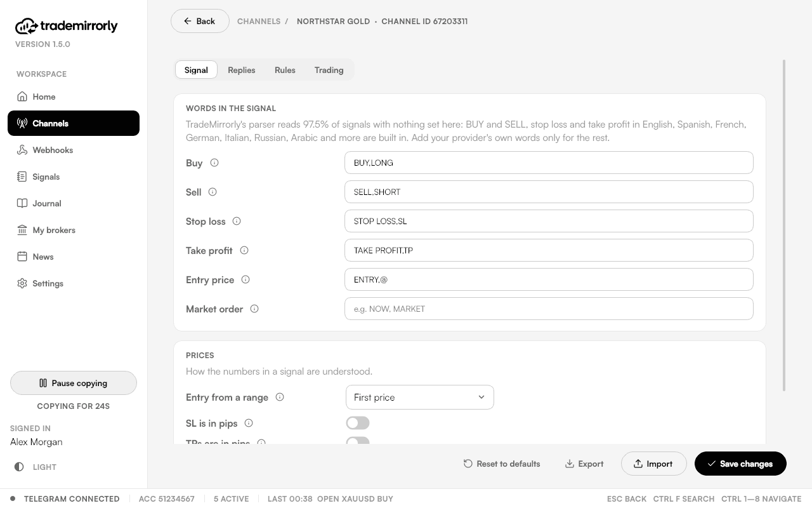Click the Entry price words input
Image resolution: width=812 pixels, height=508 pixels.
pos(549,279)
